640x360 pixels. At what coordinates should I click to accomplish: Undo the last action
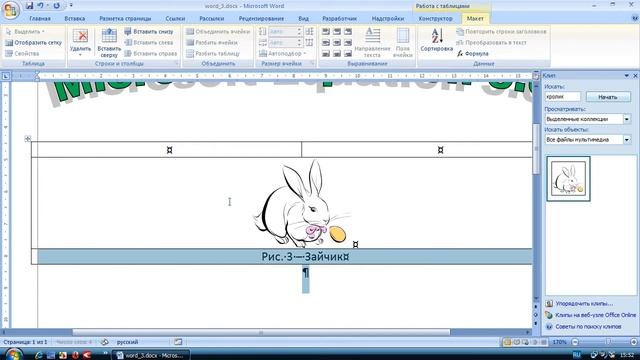click(40, 6)
